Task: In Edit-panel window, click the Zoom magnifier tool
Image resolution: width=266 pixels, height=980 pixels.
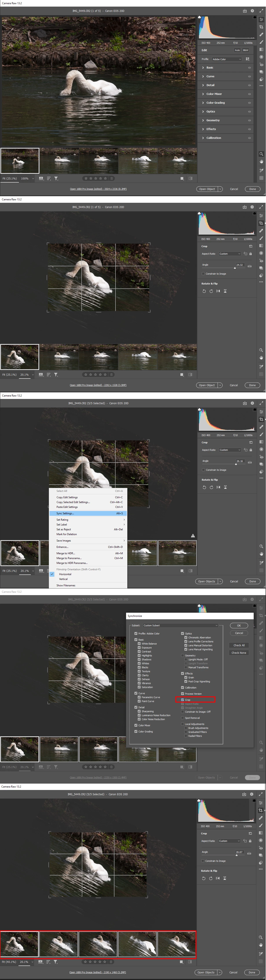Action: point(261,154)
